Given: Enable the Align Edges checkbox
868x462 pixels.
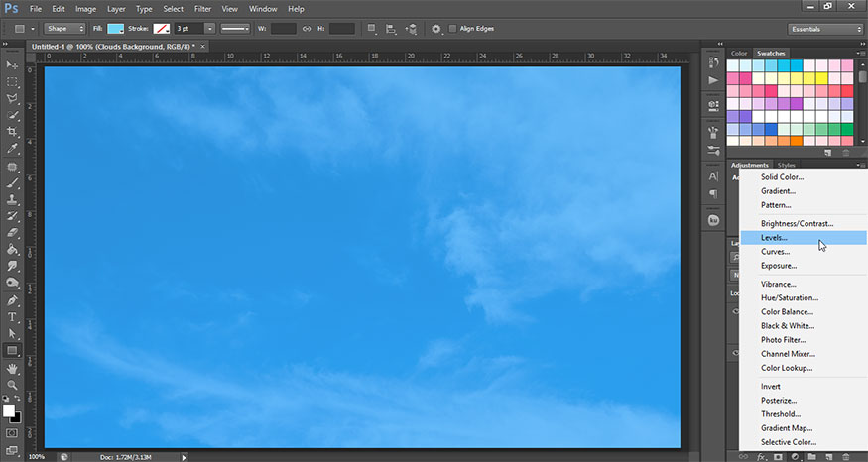Looking at the screenshot, I should [x=453, y=29].
